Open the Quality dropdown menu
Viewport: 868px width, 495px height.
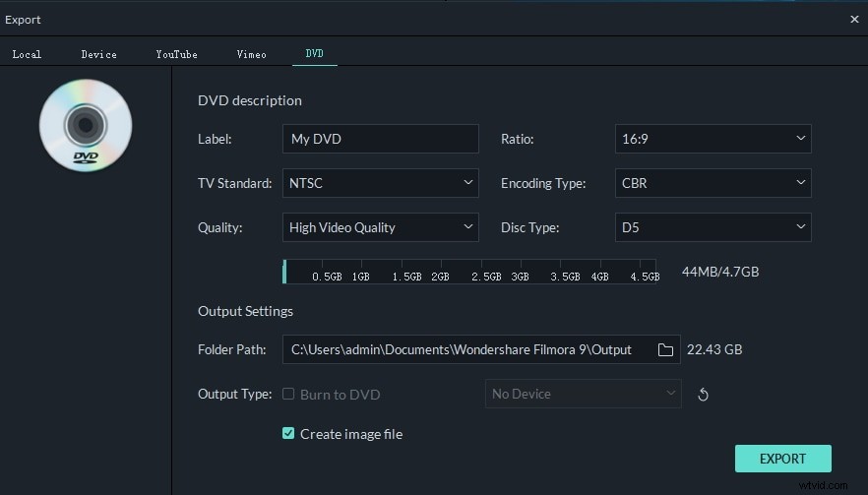380,227
